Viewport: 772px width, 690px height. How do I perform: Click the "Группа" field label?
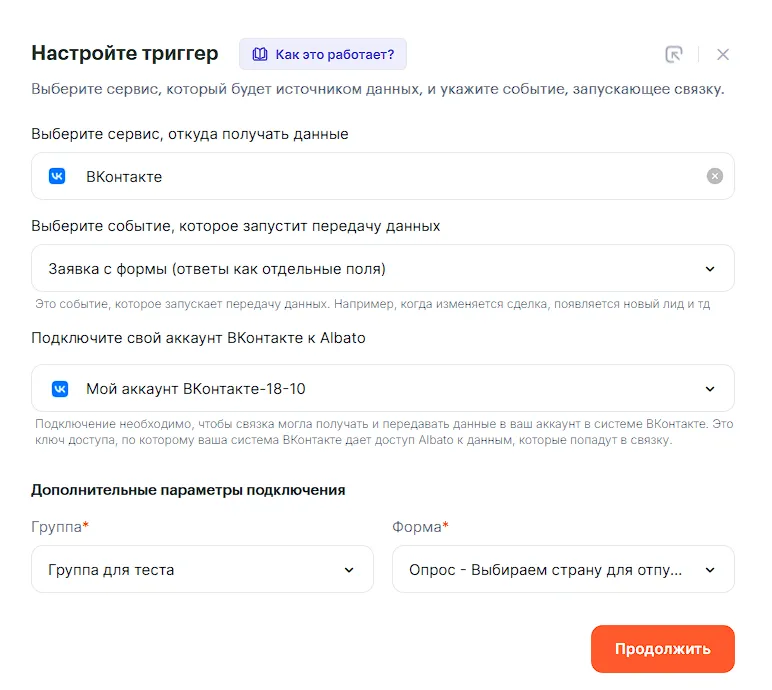pos(57,526)
